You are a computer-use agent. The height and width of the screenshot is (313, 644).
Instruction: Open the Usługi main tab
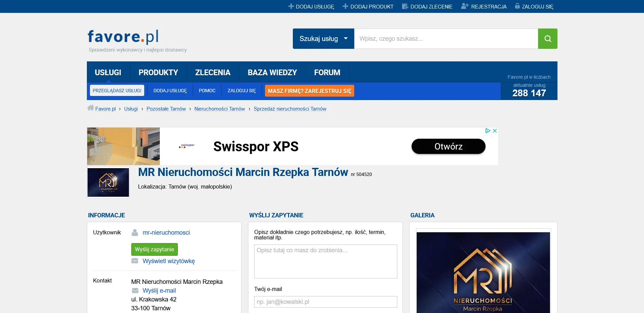pyautogui.click(x=108, y=73)
